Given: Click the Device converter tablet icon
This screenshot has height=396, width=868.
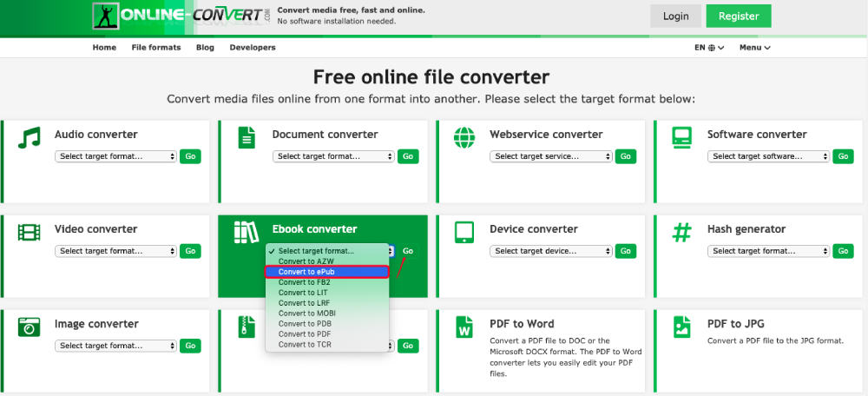Looking at the screenshot, I should [465, 233].
